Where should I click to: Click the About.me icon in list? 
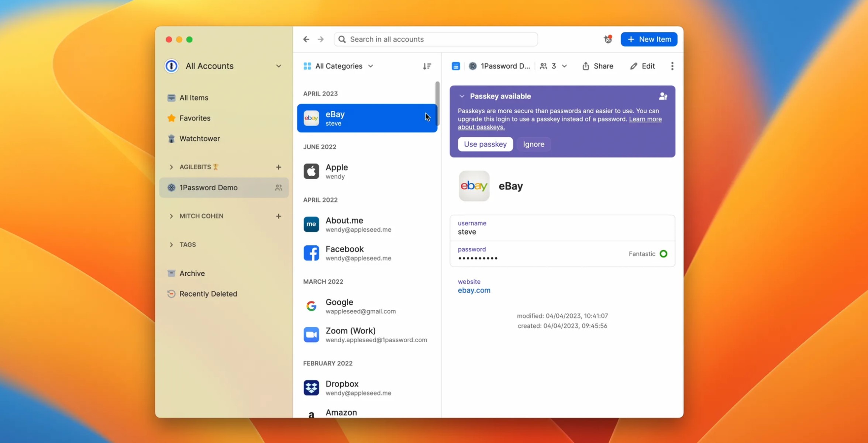tap(311, 224)
